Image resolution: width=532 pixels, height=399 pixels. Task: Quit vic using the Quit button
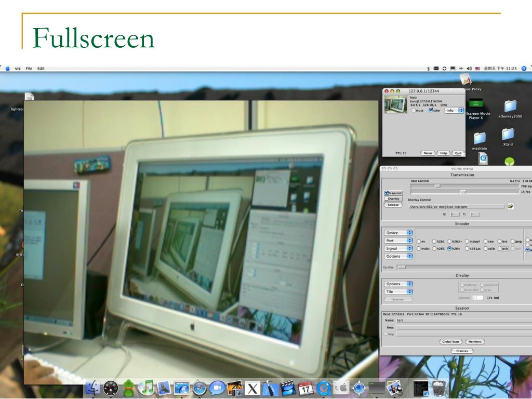click(458, 153)
